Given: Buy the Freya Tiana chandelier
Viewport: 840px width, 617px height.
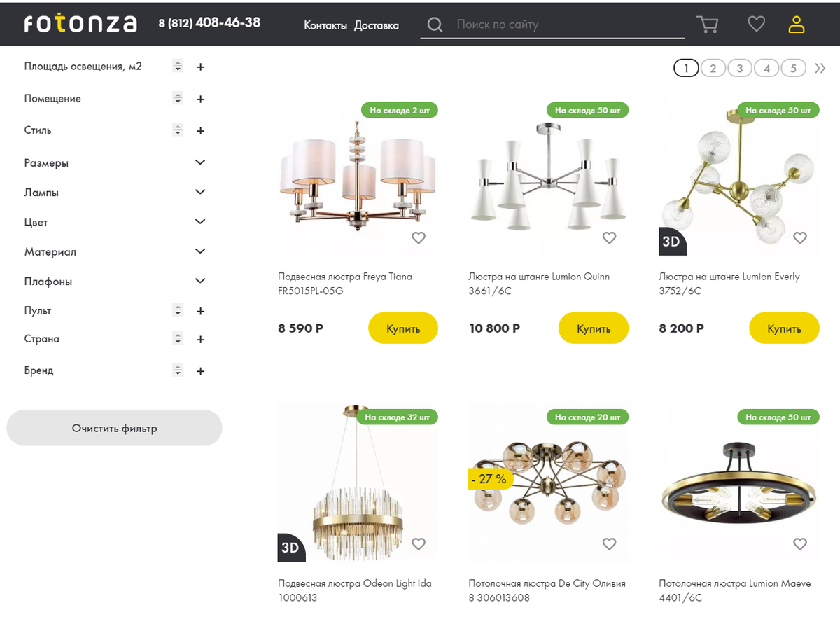Looking at the screenshot, I should tap(403, 328).
